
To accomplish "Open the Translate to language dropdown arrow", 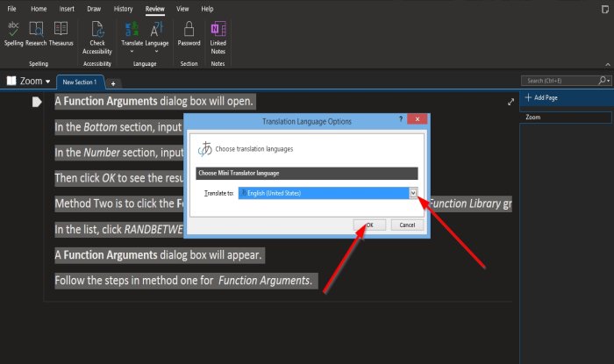I will pyautogui.click(x=413, y=193).
